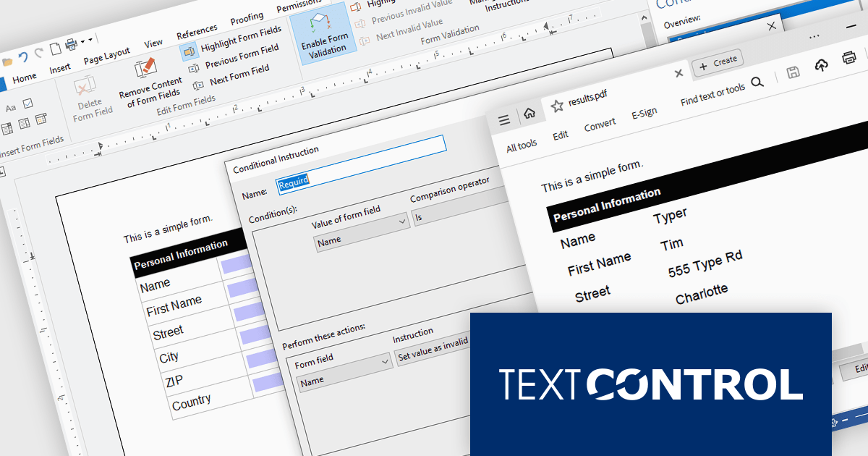868x456 pixels.
Task: Click 'City' cell in editor table
Action: point(169,358)
